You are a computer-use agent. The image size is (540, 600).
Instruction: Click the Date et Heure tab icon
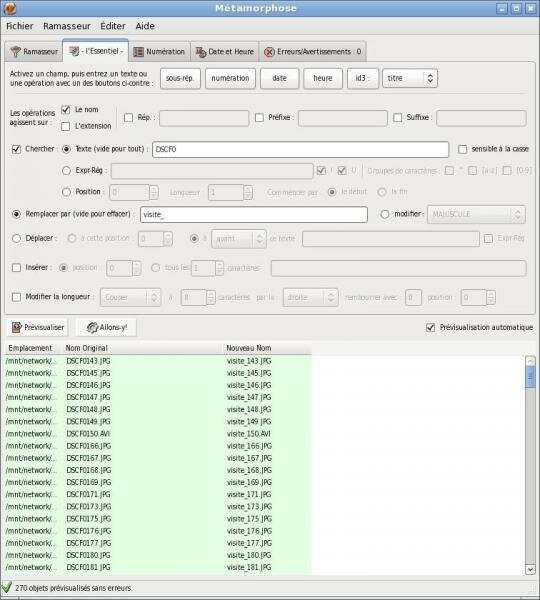tap(201, 52)
